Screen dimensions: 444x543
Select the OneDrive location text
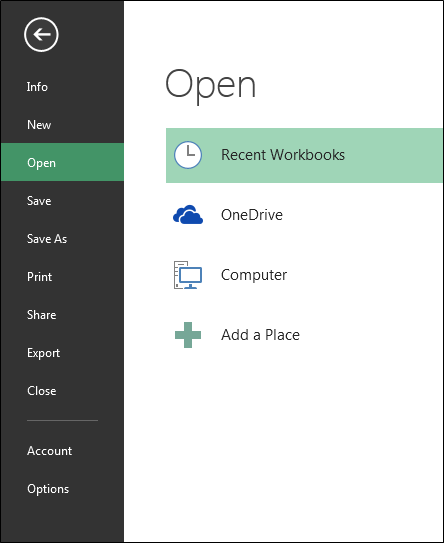[x=252, y=215]
